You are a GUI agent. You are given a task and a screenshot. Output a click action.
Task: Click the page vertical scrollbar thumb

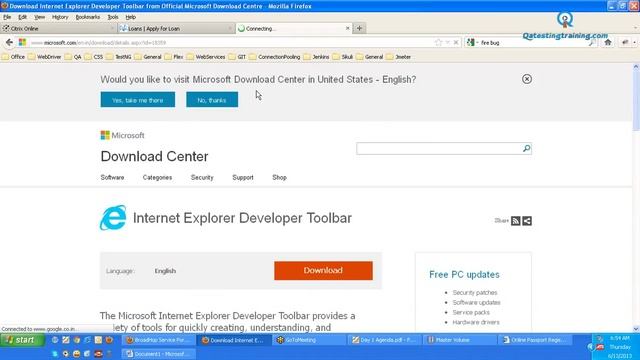point(636,100)
